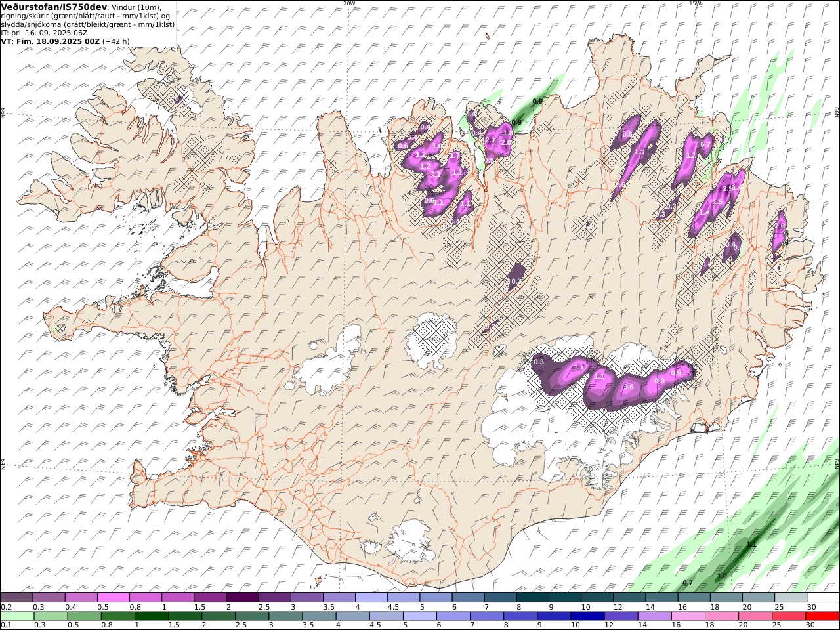
Task: Select the 6 snow legend swatch
Action: [469, 597]
